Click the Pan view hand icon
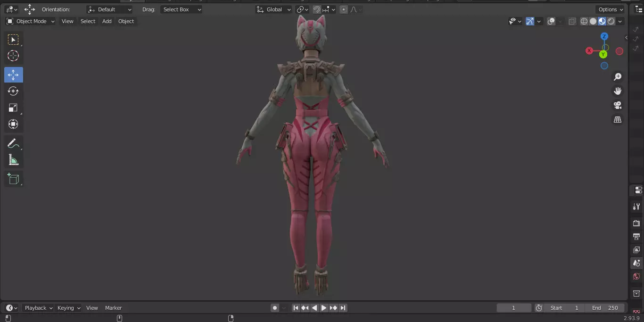644x322 pixels. click(618, 91)
